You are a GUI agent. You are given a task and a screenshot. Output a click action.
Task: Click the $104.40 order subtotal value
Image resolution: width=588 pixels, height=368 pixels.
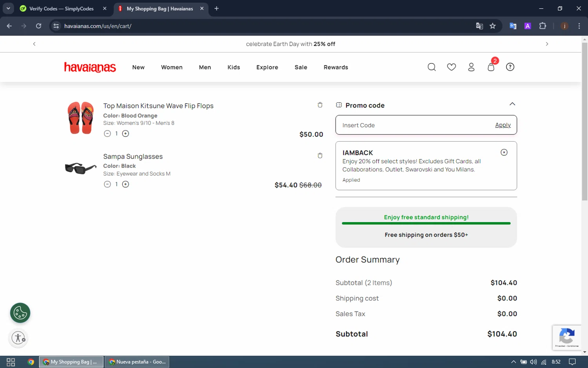(x=502, y=334)
